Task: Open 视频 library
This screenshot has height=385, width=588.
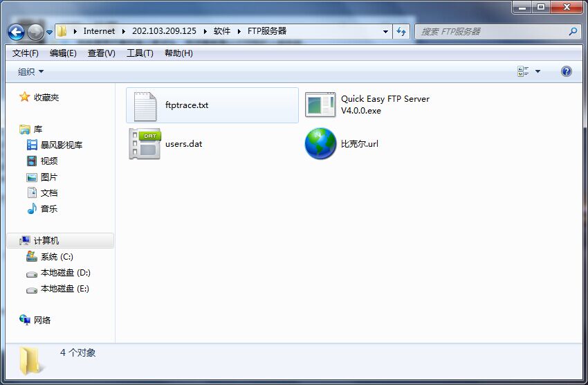Action: (x=48, y=161)
